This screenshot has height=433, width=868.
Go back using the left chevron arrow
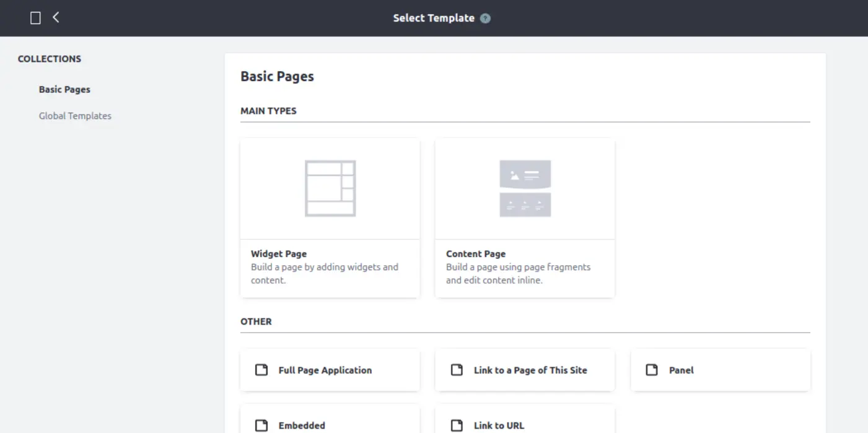[x=56, y=17]
